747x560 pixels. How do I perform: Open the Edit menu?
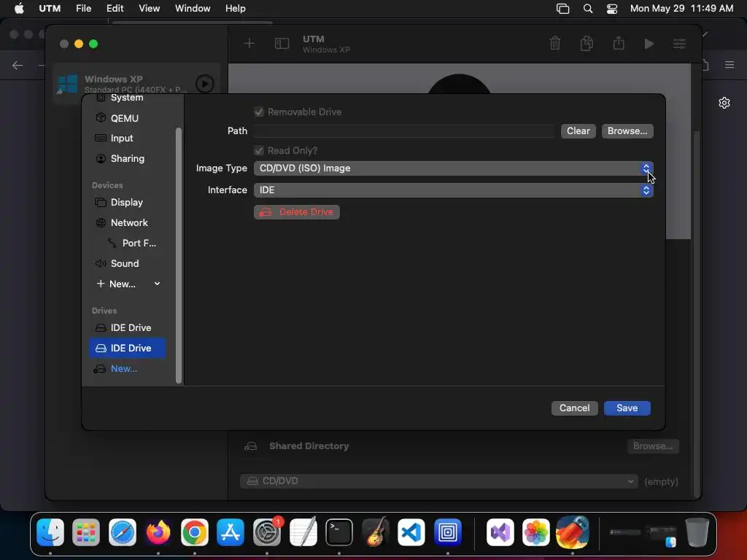pyautogui.click(x=115, y=9)
